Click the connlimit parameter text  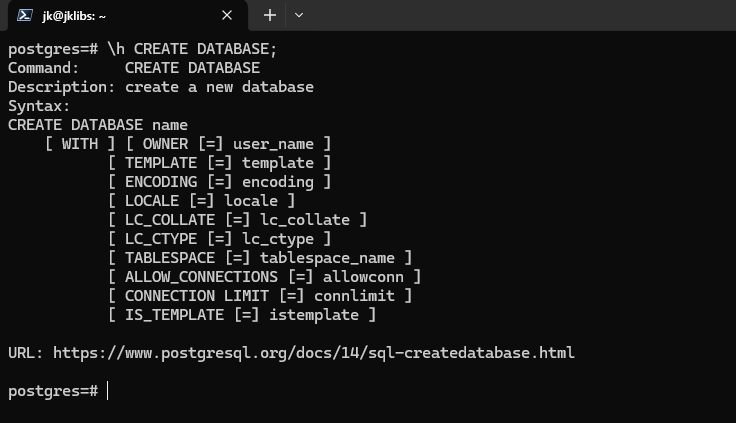354,296
